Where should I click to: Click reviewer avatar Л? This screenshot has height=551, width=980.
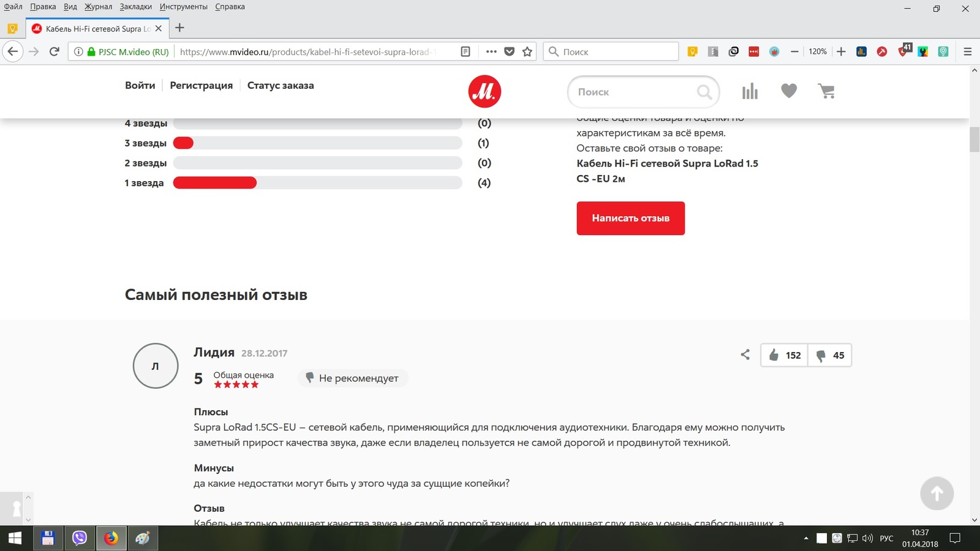coord(156,365)
